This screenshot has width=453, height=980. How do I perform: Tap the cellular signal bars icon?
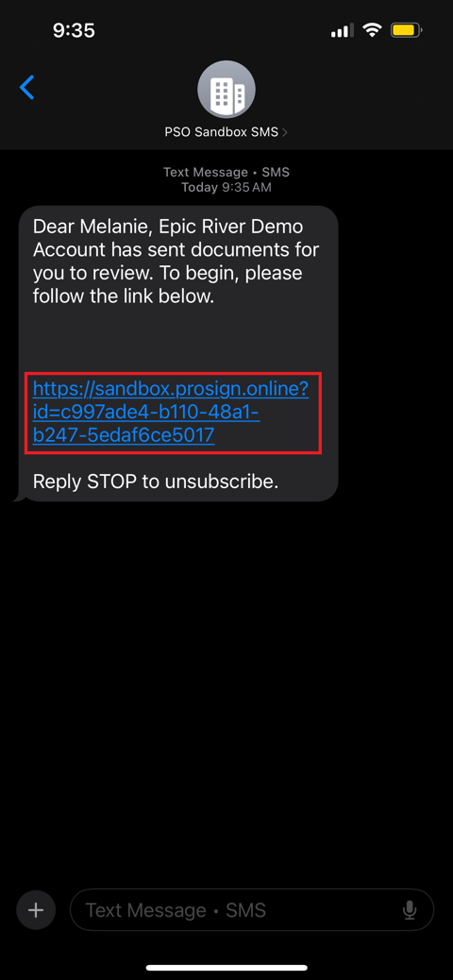(342, 30)
